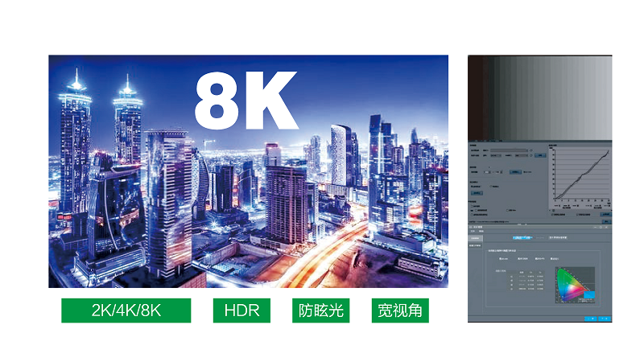
Task: Click the CIE color gamut diagram
Action: point(575,284)
